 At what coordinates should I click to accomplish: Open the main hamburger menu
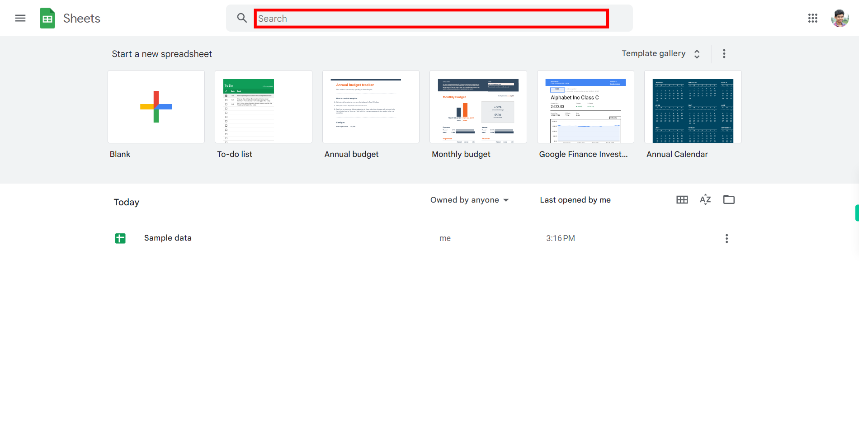click(x=20, y=18)
